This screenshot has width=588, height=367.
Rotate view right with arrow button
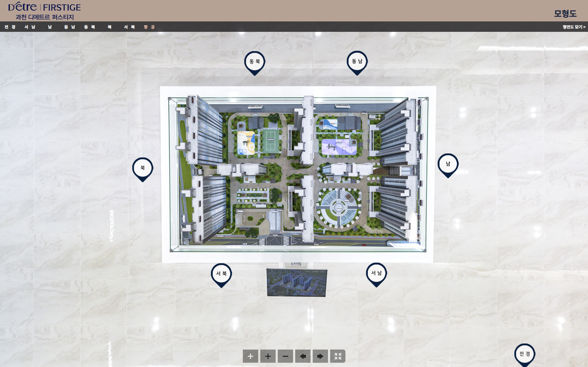click(x=320, y=356)
